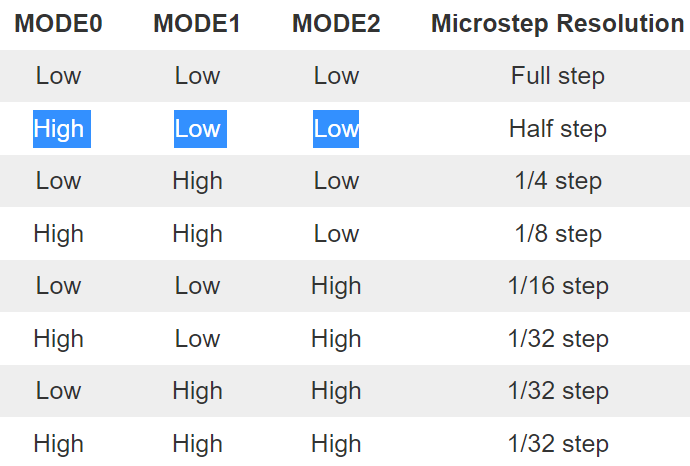This screenshot has width=690, height=466.
Task: Click the MODE1 column header
Action: [x=197, y=24]
